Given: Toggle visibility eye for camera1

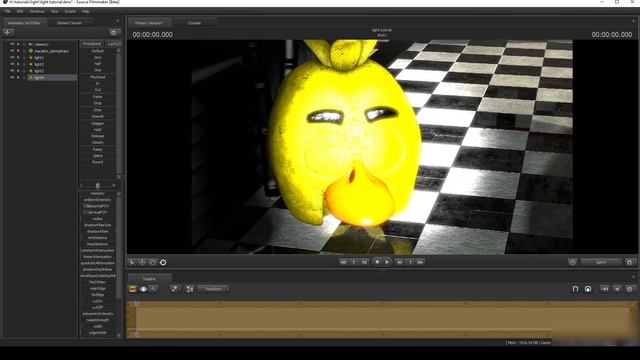Looking at the screenshot, I should pos(12,44).
